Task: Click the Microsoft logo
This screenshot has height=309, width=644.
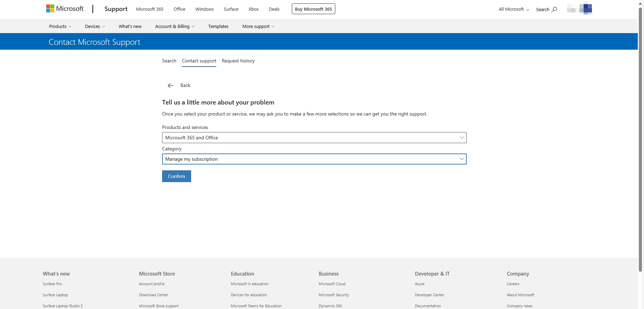Action: click(x=65, y=9)
